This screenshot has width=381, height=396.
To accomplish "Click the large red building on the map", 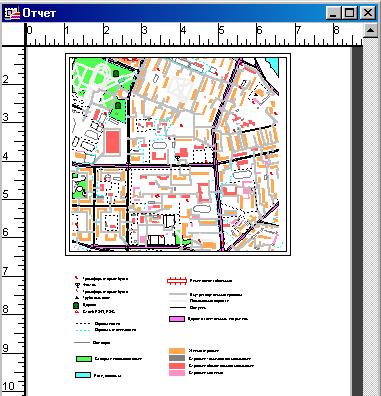I will (x=113, y=142).
